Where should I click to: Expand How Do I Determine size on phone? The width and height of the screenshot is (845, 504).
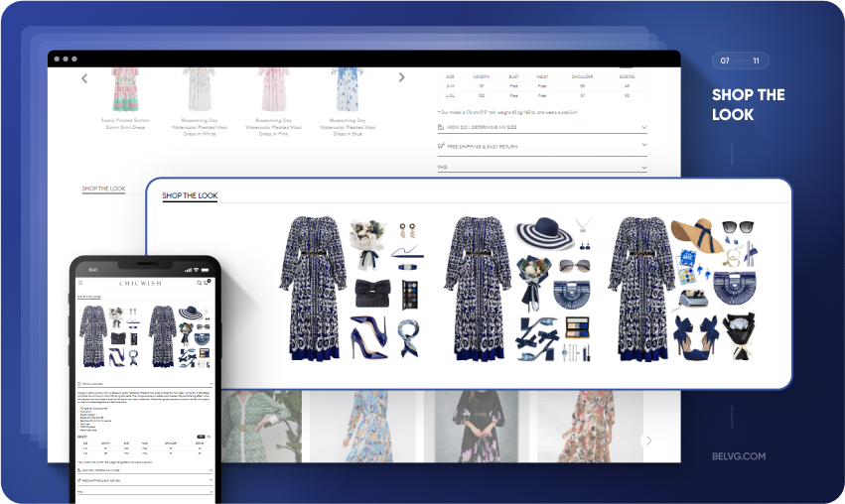pyautogui.click(x=145, y=470)
